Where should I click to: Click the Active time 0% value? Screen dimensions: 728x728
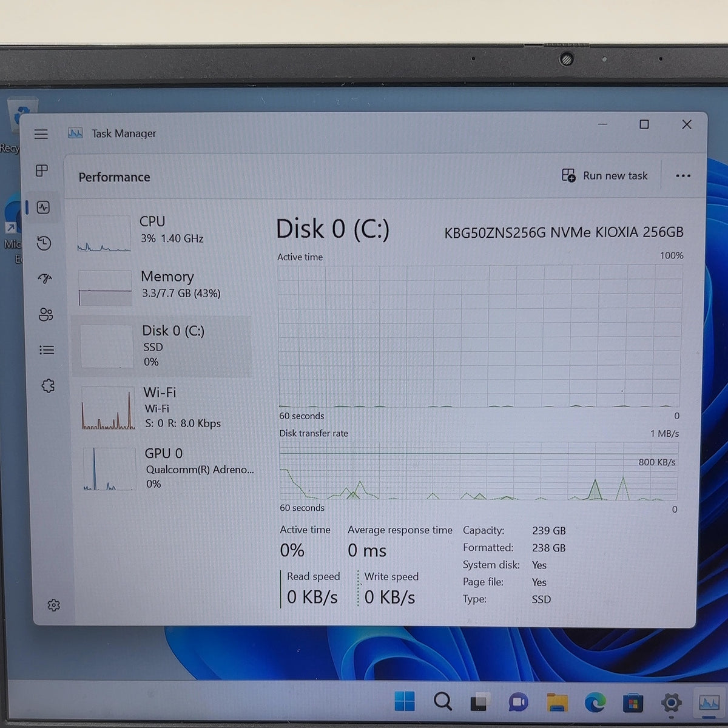tap(292, 551)
